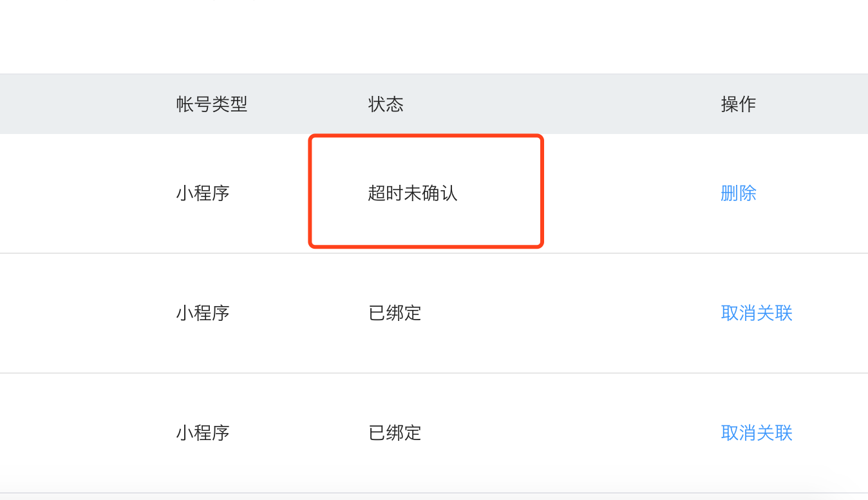Click 小程序 in the 超时未确认 row

click(x=203, y=193)
